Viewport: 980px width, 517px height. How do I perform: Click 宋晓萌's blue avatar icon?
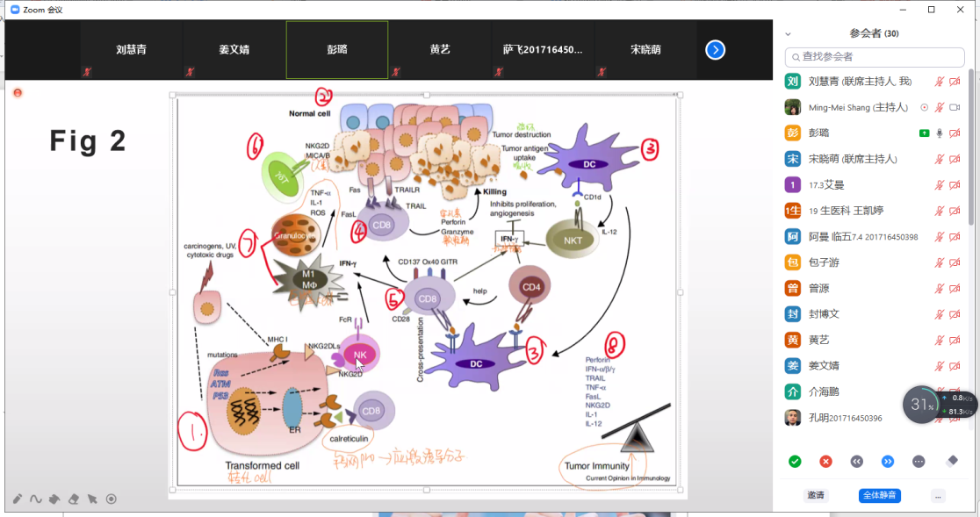(792, 159)
